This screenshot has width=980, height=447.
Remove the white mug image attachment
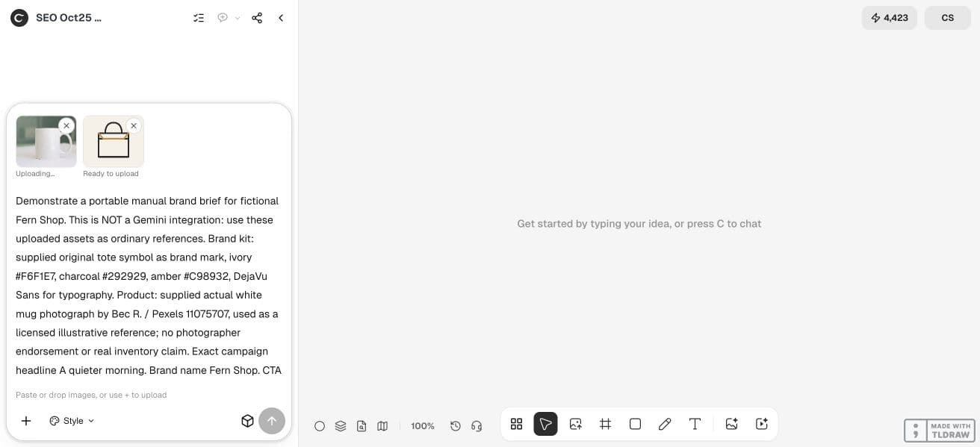[x=66, y=125]
